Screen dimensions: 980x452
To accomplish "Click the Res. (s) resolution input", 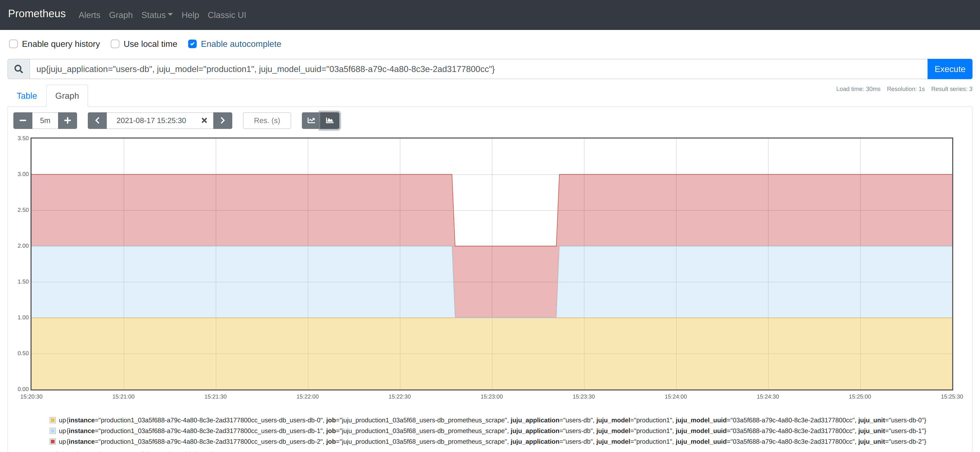I will (x=267, y=121).
